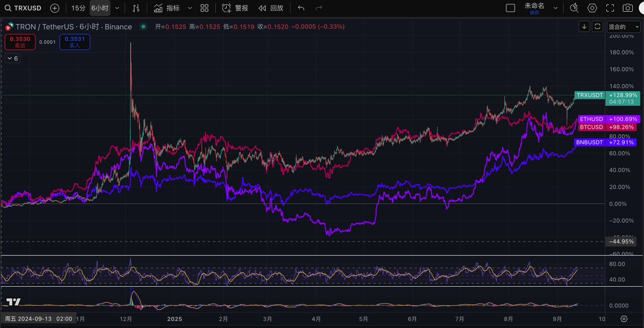Click the 0.3531 买入 buy button
This screenshot has height=328, width=644.
click(x=75, y=42)
